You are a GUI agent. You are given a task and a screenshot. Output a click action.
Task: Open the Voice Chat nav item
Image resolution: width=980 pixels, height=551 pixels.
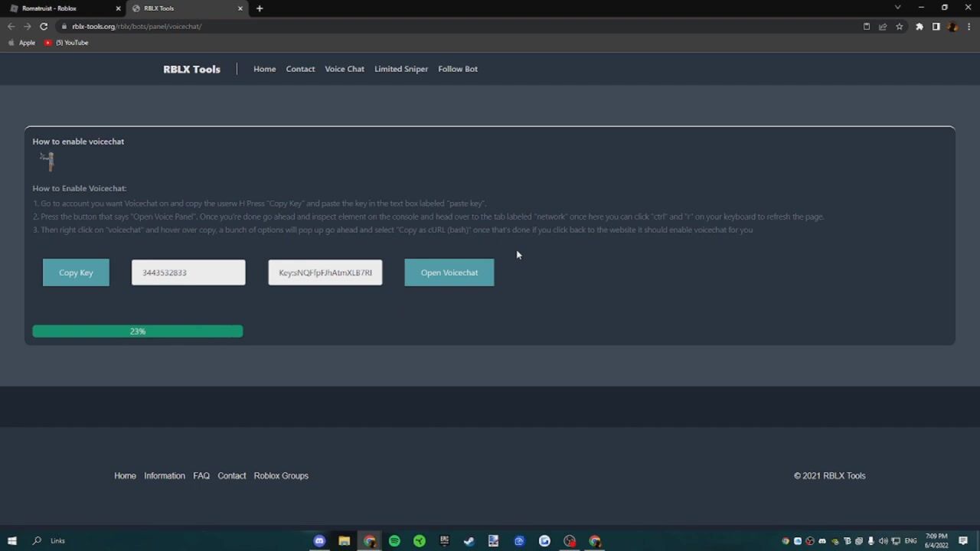point(345,69)
